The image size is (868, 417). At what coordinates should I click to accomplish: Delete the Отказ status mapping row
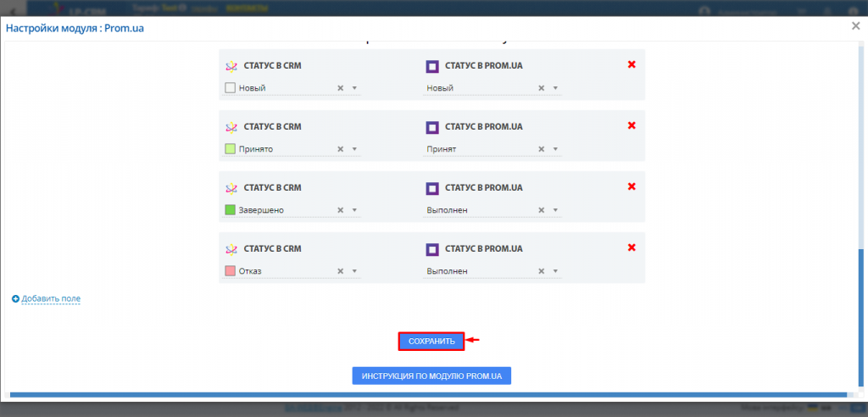tap(631, 247)
